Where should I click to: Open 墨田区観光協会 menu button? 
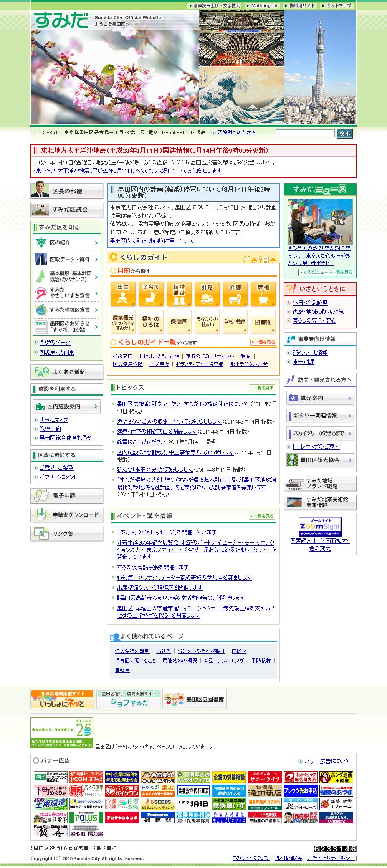(320, 460)
